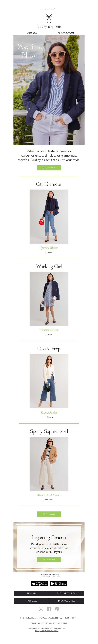The height and width of the screenshot is (644, 98).
Task: Click the Unsubscribe here link
Action: point(59,628)
